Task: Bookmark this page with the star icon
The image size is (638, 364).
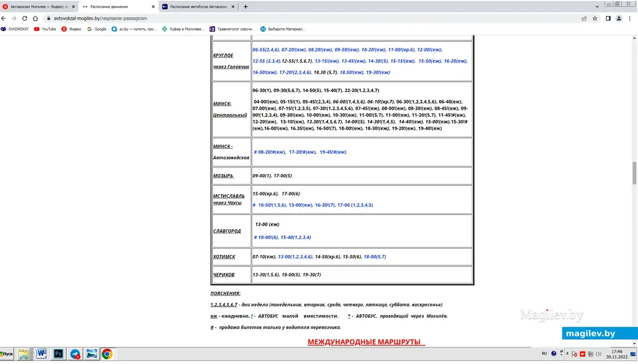Action: click(x=594, y=18)
